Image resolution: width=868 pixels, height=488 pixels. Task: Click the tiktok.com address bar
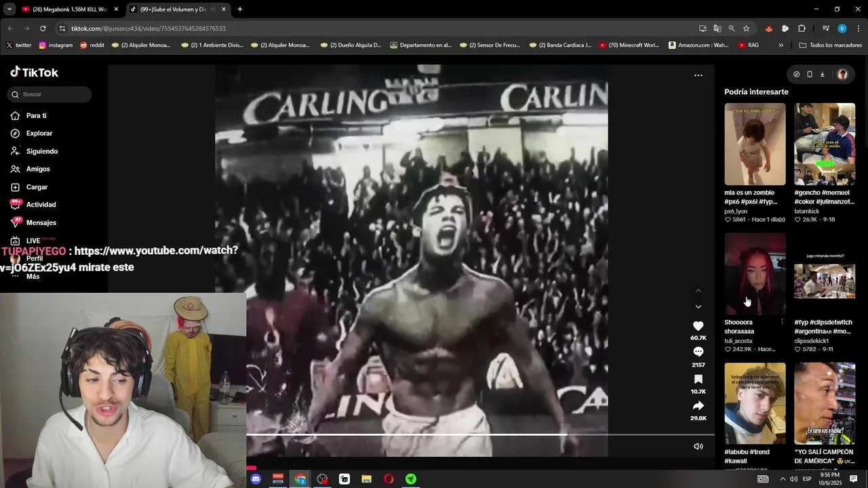pyautogui.click(x=380, y=28)
